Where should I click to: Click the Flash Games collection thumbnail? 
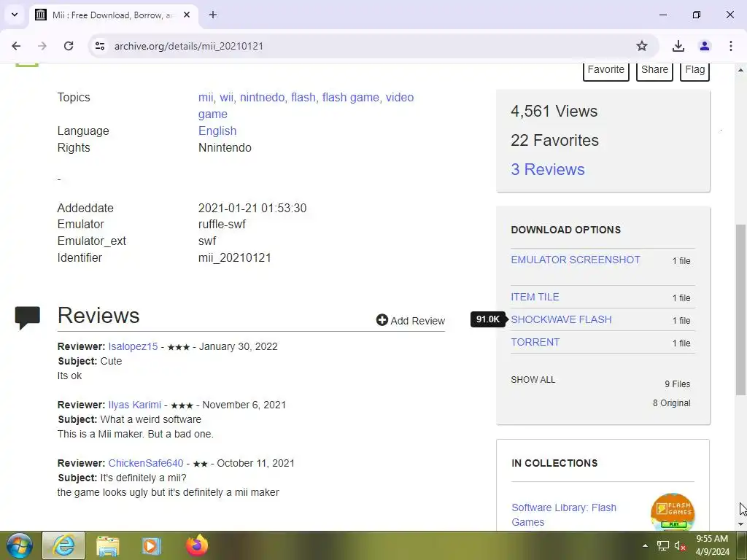tap(672, 512)
